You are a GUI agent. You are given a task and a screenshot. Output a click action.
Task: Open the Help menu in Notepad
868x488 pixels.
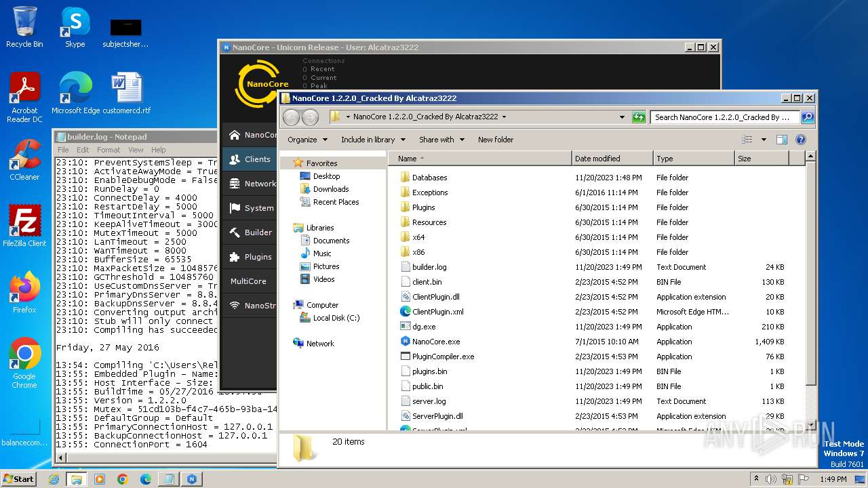click(x=158, y=150)
